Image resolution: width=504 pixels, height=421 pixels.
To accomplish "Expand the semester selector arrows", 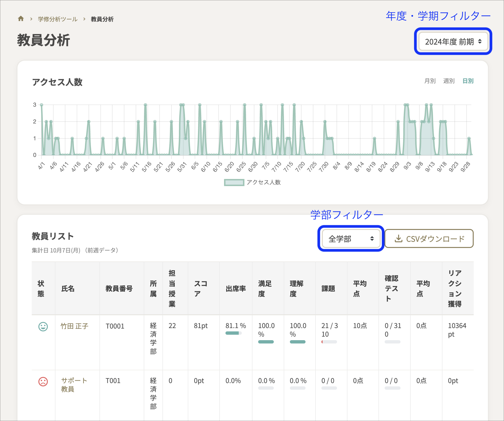I will click(x=480, y=41).
